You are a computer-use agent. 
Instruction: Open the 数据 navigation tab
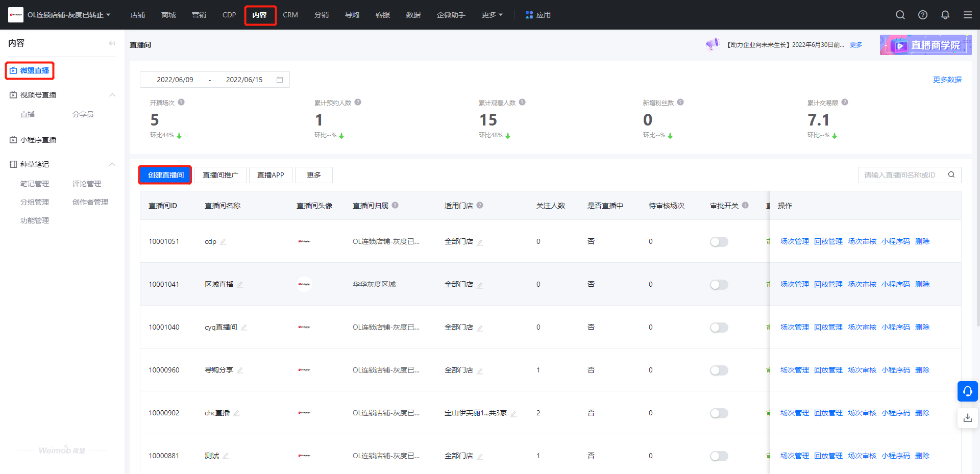[413, 15]
